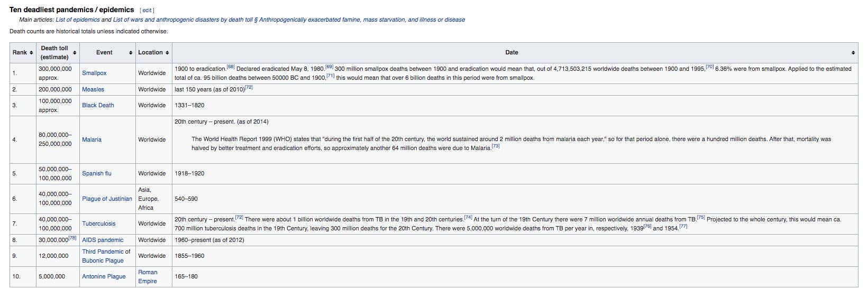Open the Measles article link
Viewport: 868px width, 298px height.
[x=93, y=89]
